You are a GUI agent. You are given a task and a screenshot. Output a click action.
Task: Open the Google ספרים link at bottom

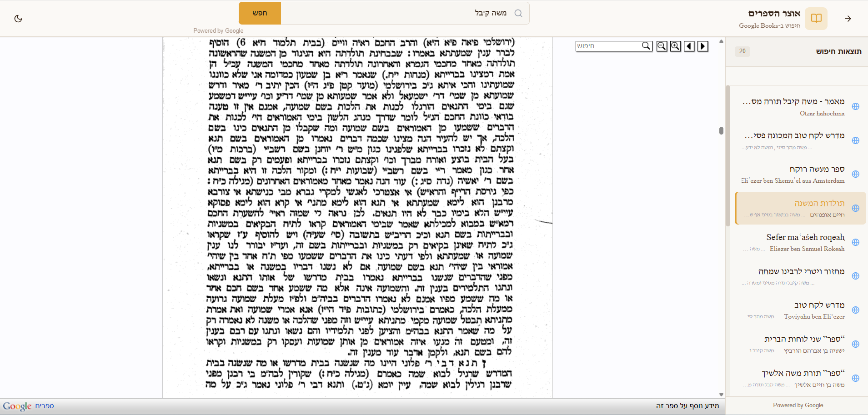(x=28, y=406)
